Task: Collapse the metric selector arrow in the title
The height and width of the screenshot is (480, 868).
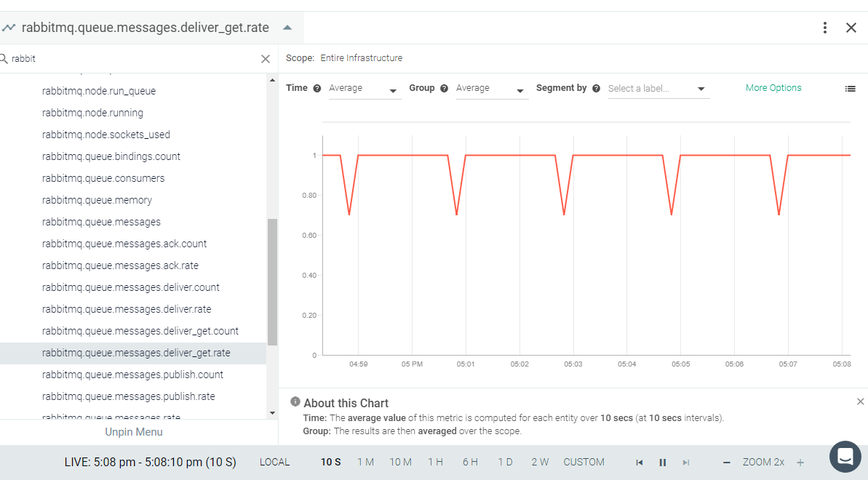Action: tap(287, 28)
